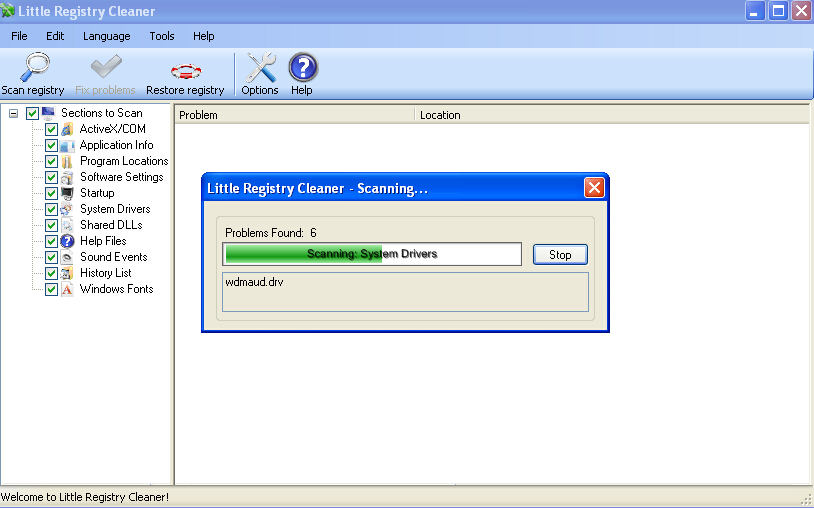
Task: Click the Scanning: System Drivers progress bar
Action: pos(372,254)
